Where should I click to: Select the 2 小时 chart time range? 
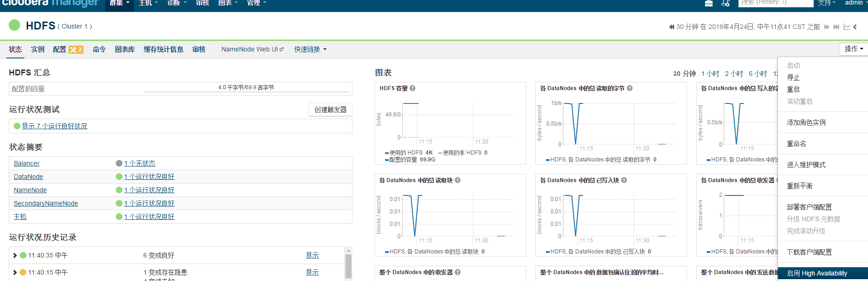coord(734,74)
